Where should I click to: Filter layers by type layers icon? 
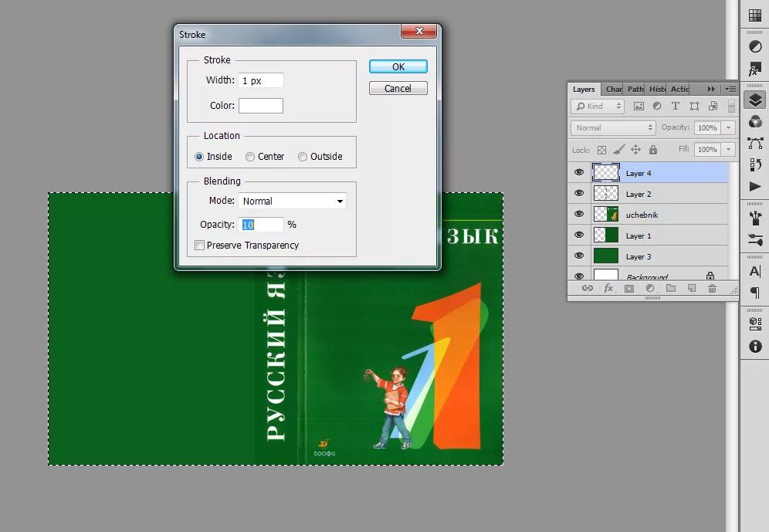pos(676,106)
